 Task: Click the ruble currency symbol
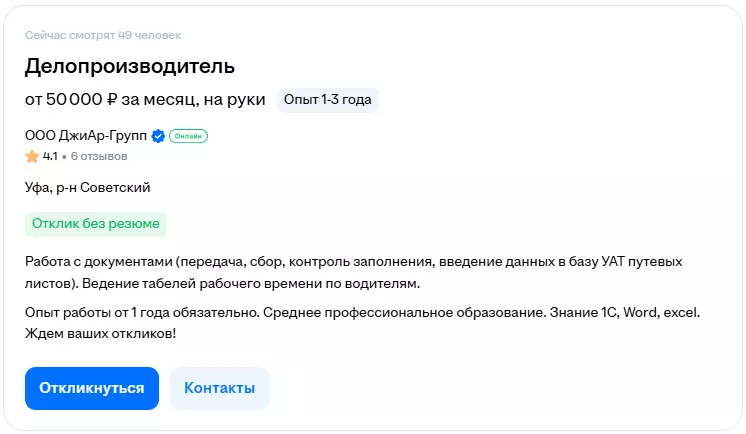coord(112,100)
